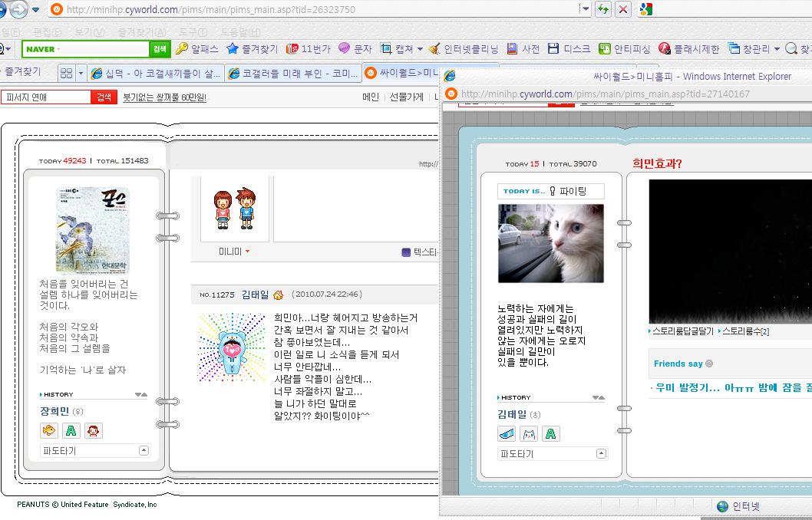This screenshot has width=812, height=520.
Task: Open the 즐겨찾기 star icon in toolbar
Action: coord(233,48)
